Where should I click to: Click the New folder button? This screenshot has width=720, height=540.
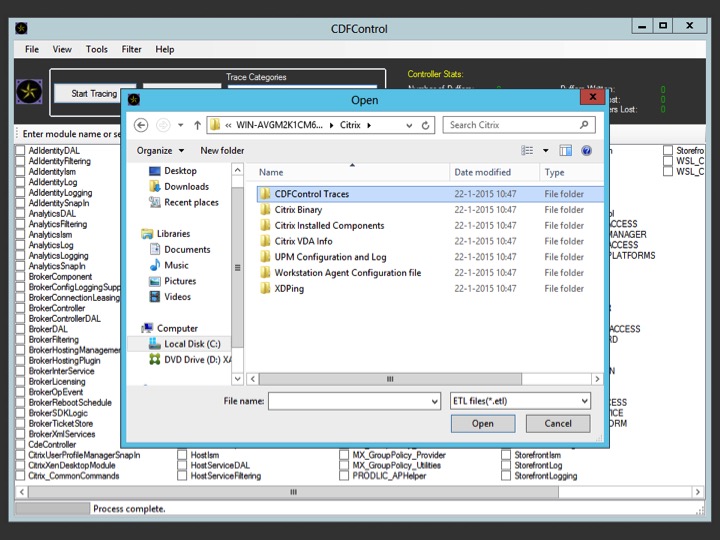click(x=222, y=151)
